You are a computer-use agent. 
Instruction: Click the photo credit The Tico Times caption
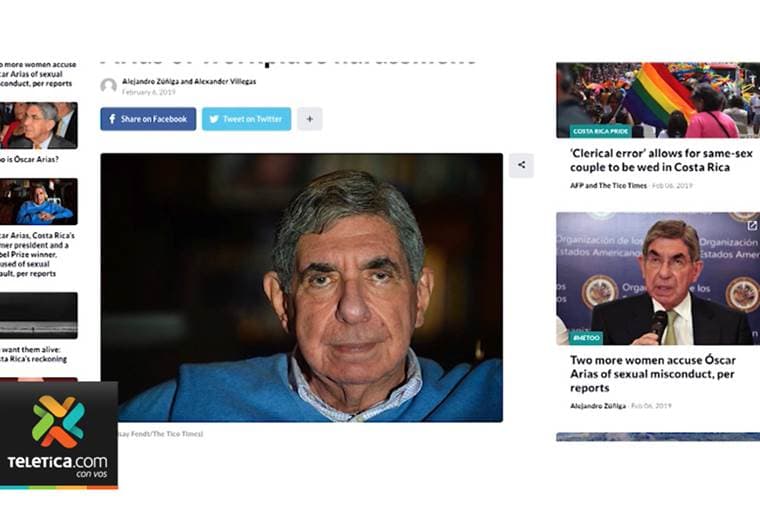pos(160,434)
